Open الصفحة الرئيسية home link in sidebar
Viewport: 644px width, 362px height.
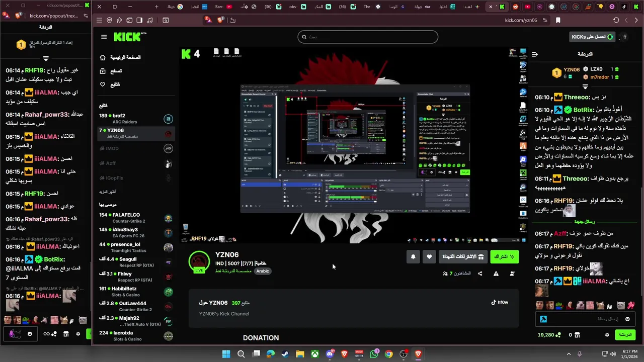120,57
